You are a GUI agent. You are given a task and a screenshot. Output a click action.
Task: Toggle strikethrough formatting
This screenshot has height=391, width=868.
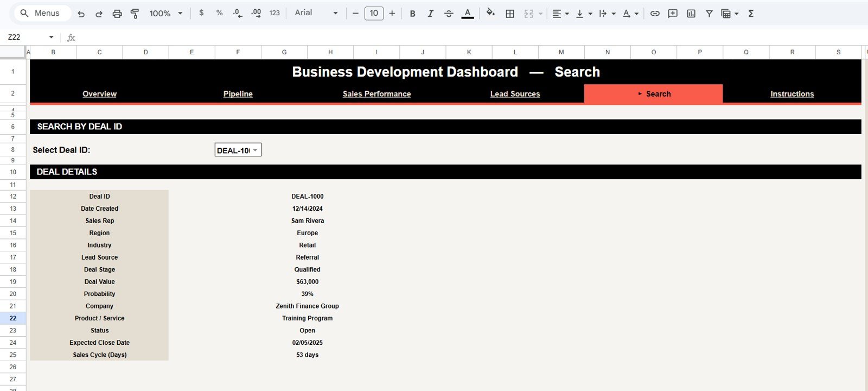(449, 14)
